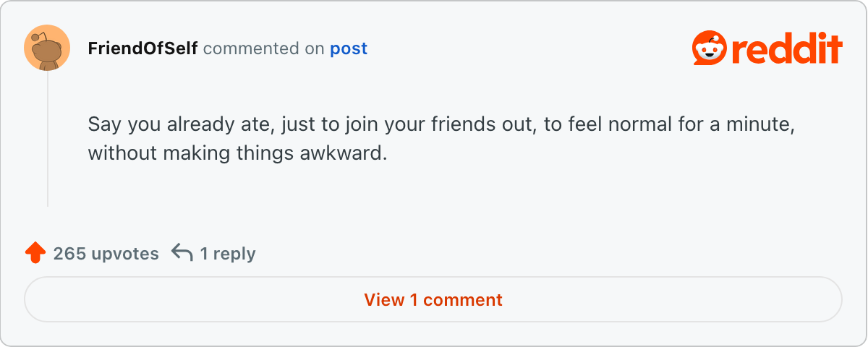This screenshot has height=347, width=868.
Task: Click the number 265 next to the upvote arrow
Action: point(70,254)
